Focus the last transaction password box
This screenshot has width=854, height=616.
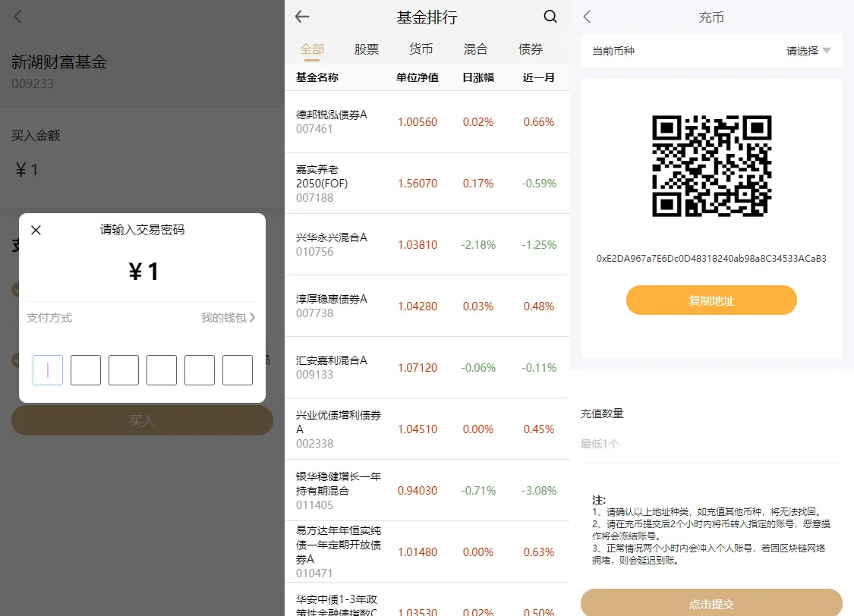[x=238, y=370]
